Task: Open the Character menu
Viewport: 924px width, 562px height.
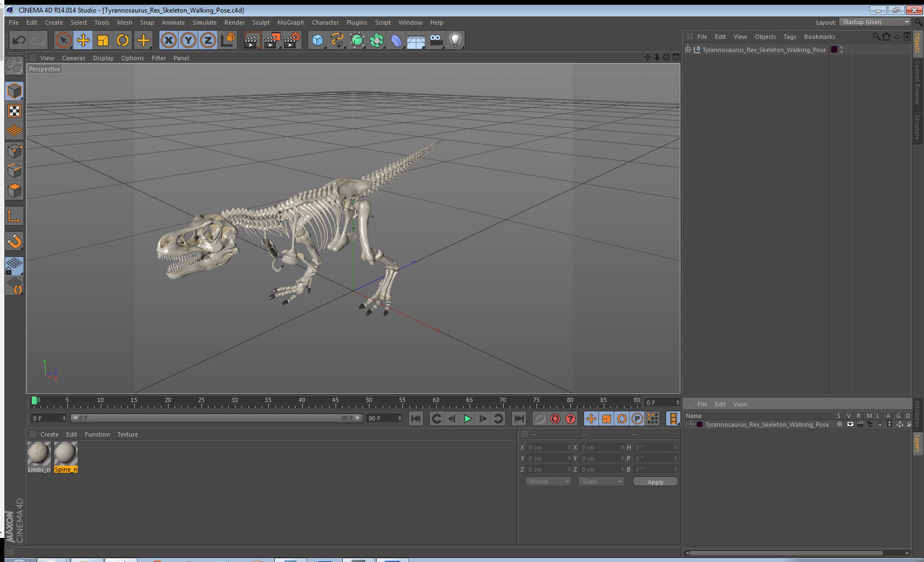Action: pos(325,22)
